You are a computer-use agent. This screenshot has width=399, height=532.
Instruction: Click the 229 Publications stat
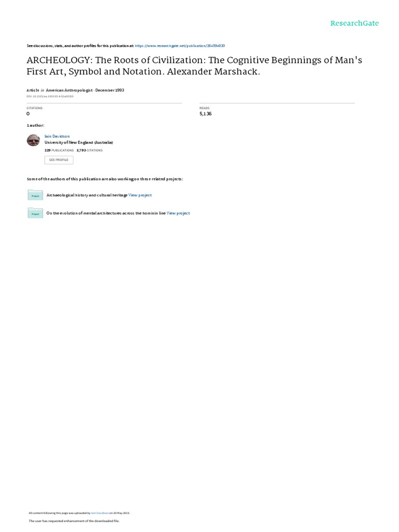pos(59,150)
